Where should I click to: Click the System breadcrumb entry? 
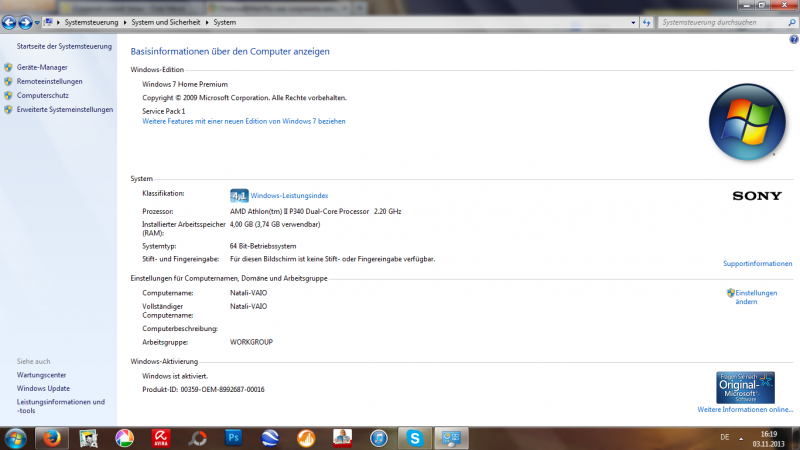tap(224, 22)
